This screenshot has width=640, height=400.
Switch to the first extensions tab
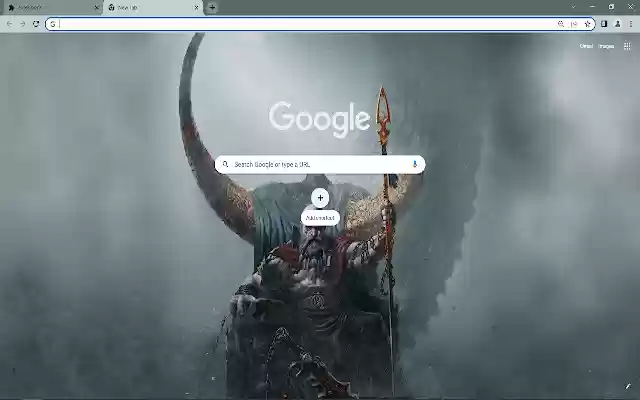click(51, 7)
